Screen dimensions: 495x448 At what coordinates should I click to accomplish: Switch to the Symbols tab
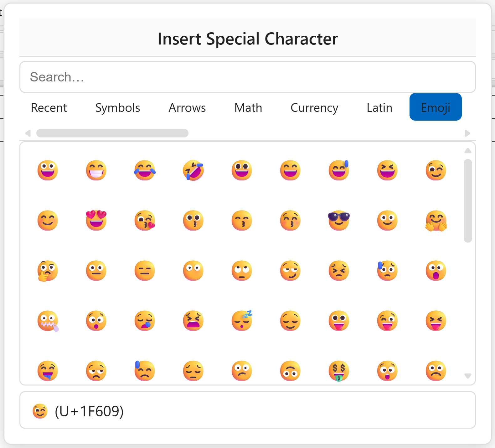coord(118,107)
